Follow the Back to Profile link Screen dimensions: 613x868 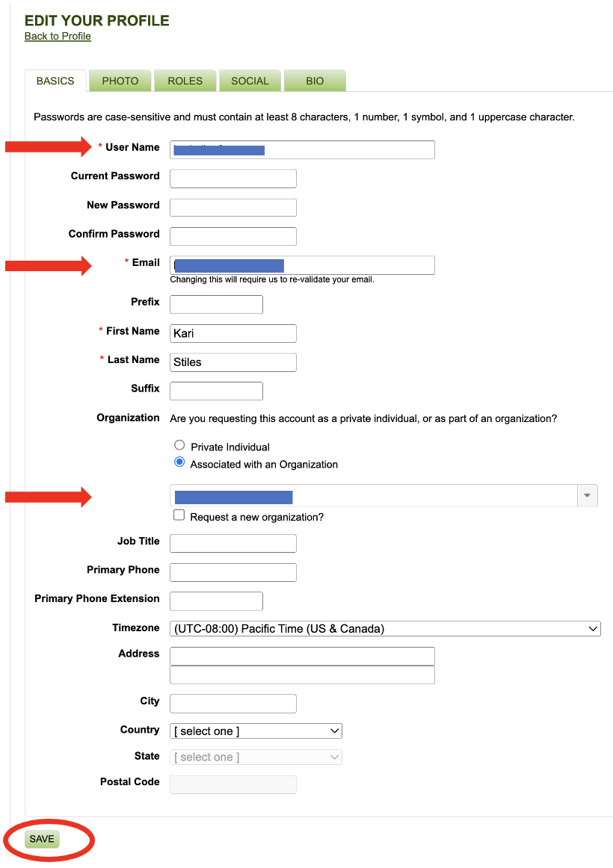coord(58,36)
